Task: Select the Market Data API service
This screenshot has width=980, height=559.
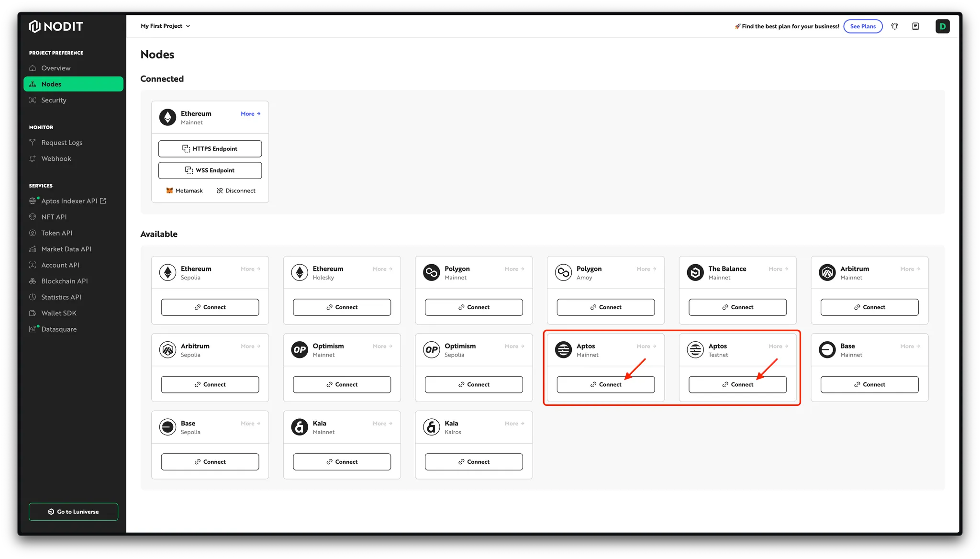Action: tap(66, 249)
